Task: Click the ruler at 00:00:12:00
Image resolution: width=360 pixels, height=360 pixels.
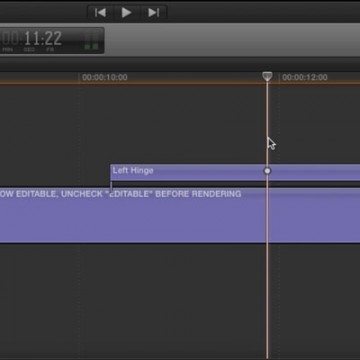Action: coord(305,77)
